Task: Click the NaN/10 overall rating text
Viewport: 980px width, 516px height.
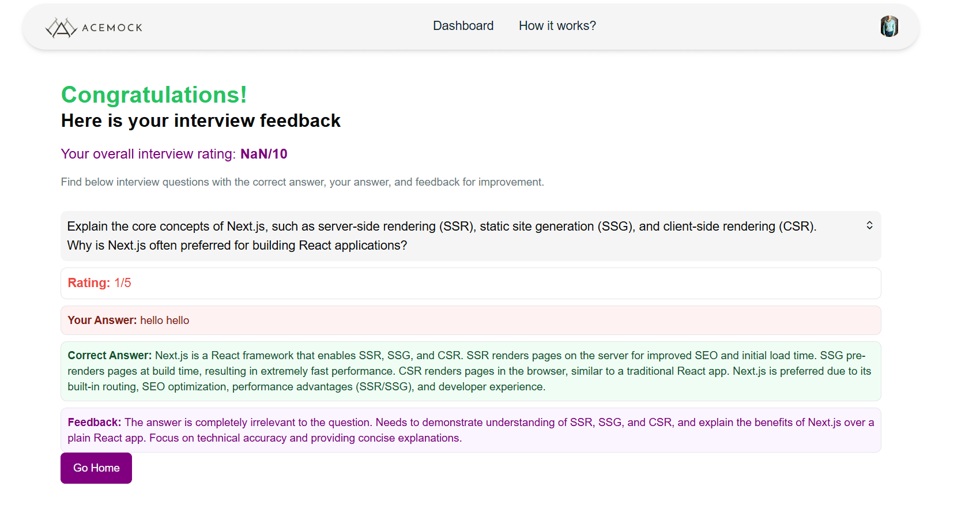Action: click(x=263, y=154)
